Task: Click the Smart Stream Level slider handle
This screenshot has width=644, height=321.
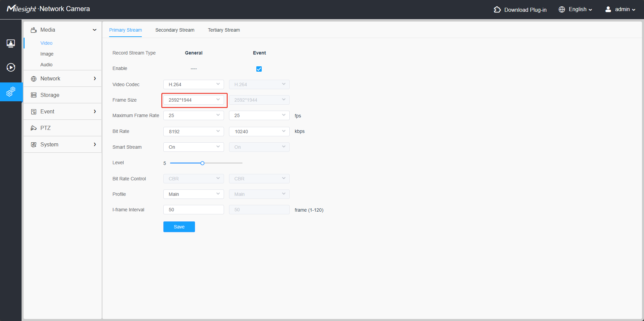Action: coord(202,163)
